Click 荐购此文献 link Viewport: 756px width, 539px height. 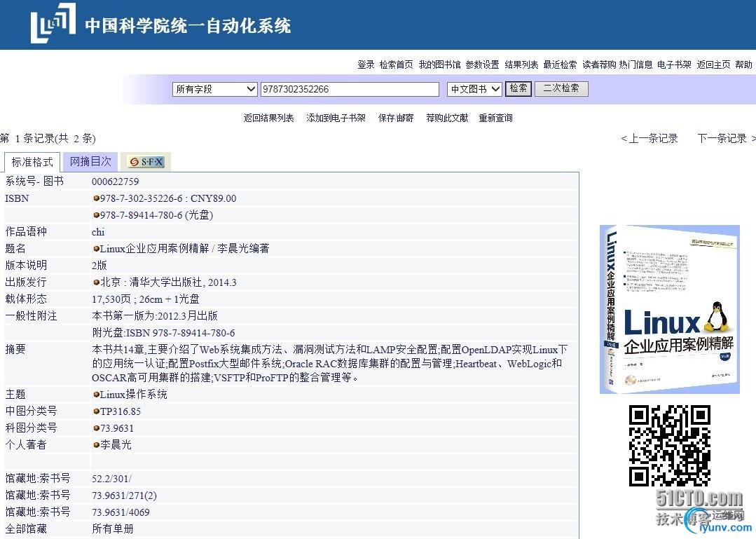[447, 118]
